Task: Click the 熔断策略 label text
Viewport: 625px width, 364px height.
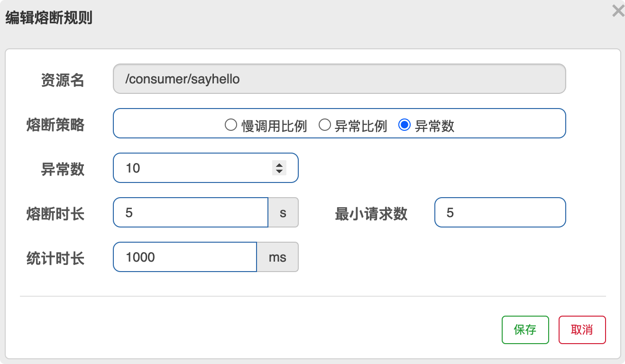Action: coord(55,125)
